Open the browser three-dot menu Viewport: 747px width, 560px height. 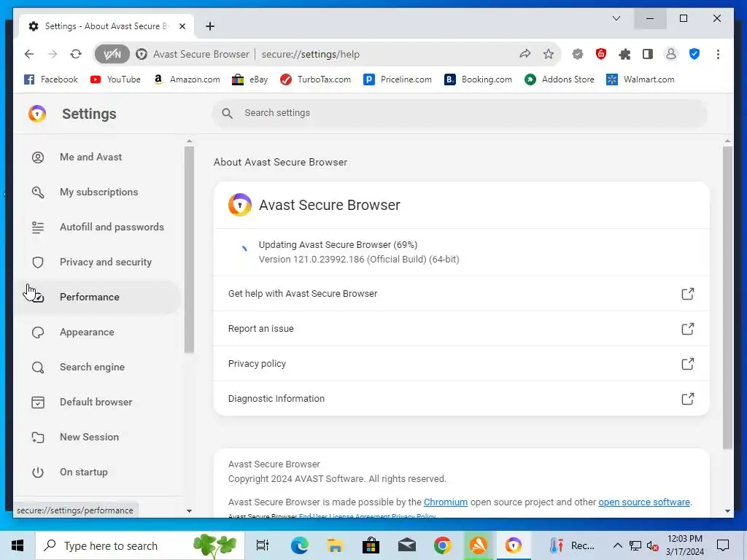[718, 54]
